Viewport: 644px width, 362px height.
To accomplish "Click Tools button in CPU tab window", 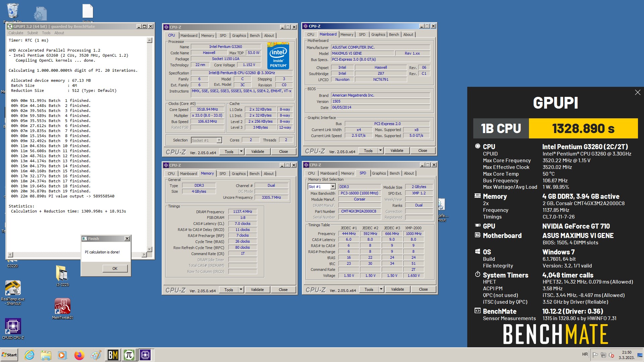I will click(229, 152).
